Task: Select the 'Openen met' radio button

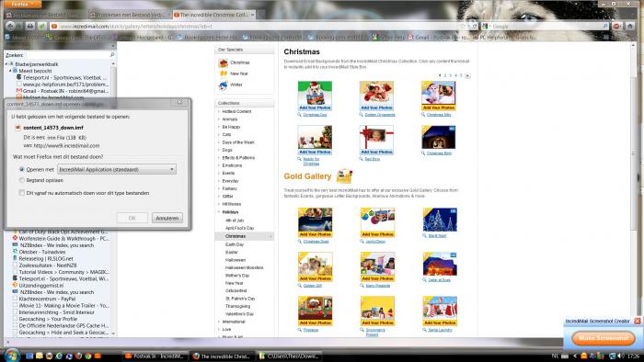Action: 22,169
